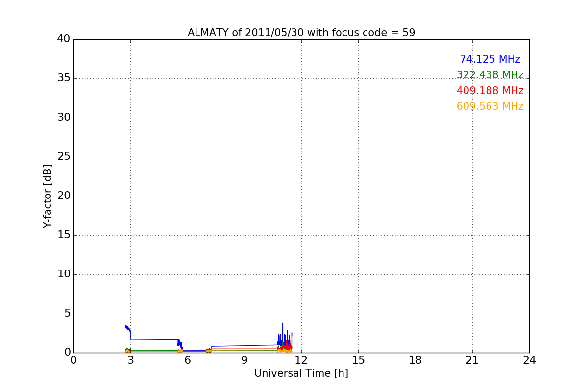Click the y-axis tick label 20
The height and width of the screenshot is (392, 588).
(63, 196)
